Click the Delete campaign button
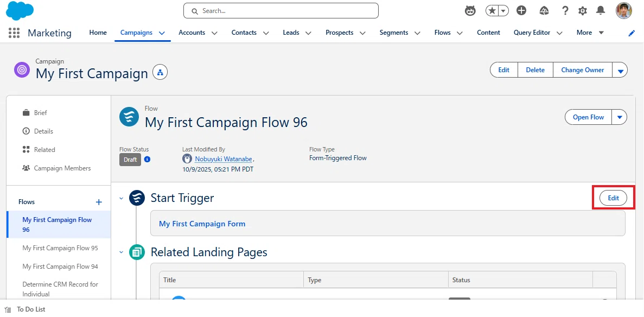This screenshot has height=317, width=644. pyautogui.click(x=535, y=70)
